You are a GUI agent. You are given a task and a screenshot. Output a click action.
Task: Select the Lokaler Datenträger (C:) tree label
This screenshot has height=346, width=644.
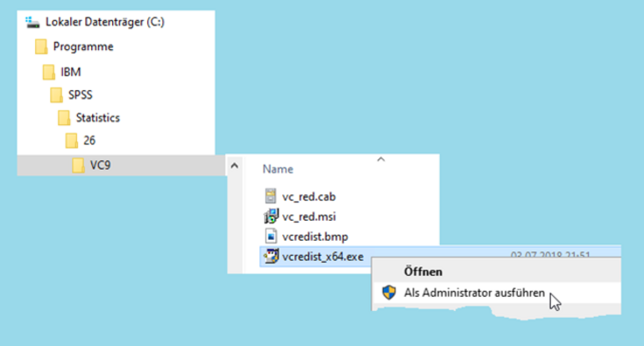pos(105,22)
